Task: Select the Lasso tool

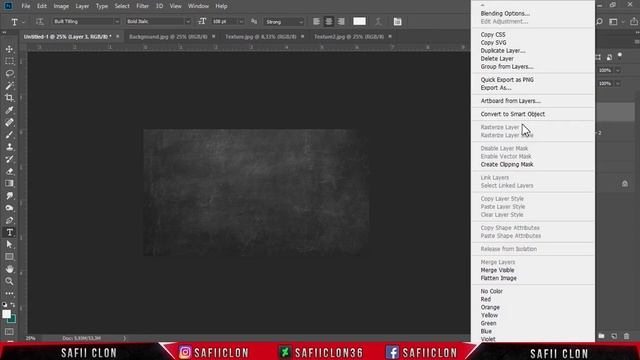Action: 9,73
